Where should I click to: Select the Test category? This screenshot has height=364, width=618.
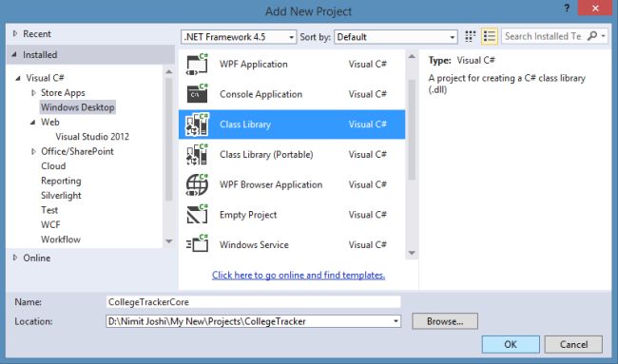[x=49, y=210]
